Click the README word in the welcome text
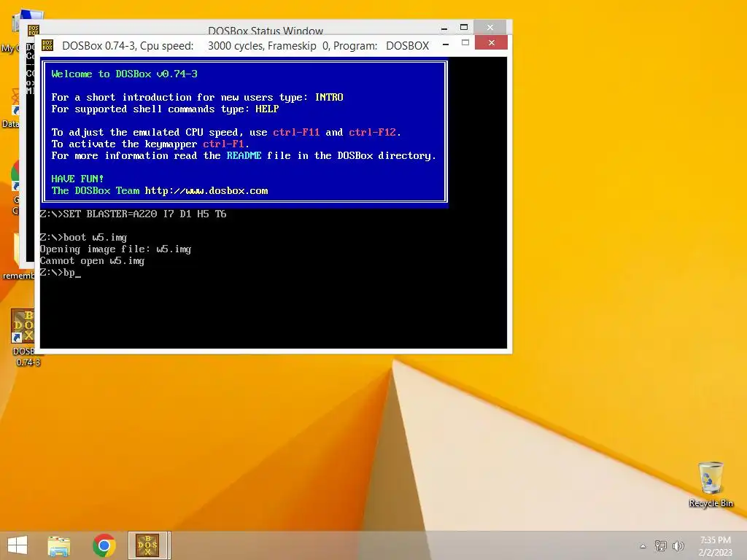This screenshot has height=560, width=747. (244, 156)
